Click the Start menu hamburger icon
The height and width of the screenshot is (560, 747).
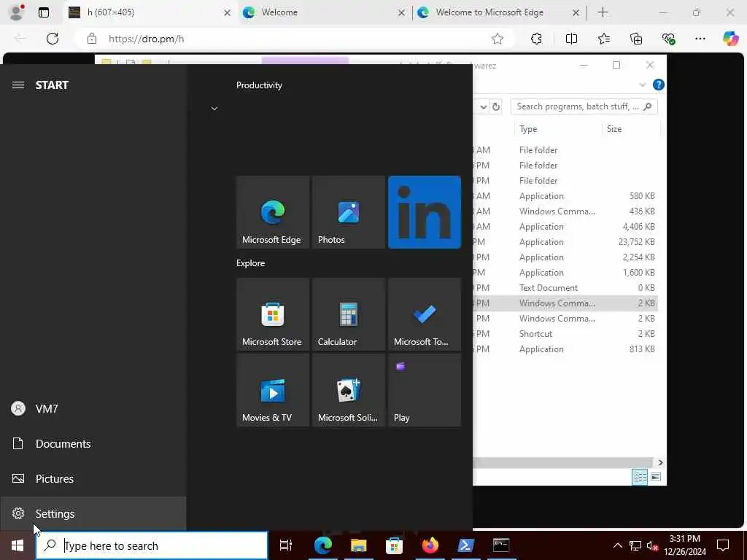[x=18, y=85]
